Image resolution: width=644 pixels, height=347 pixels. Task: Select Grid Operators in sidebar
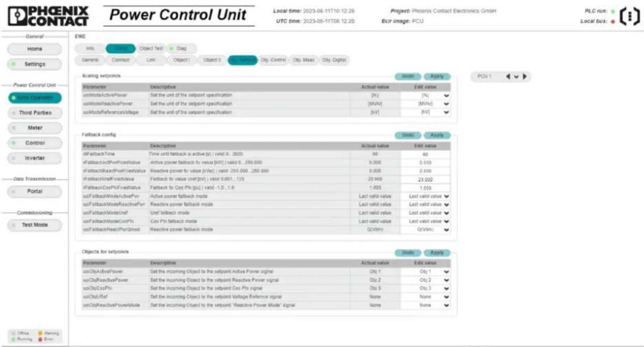[x=34, y=97]
